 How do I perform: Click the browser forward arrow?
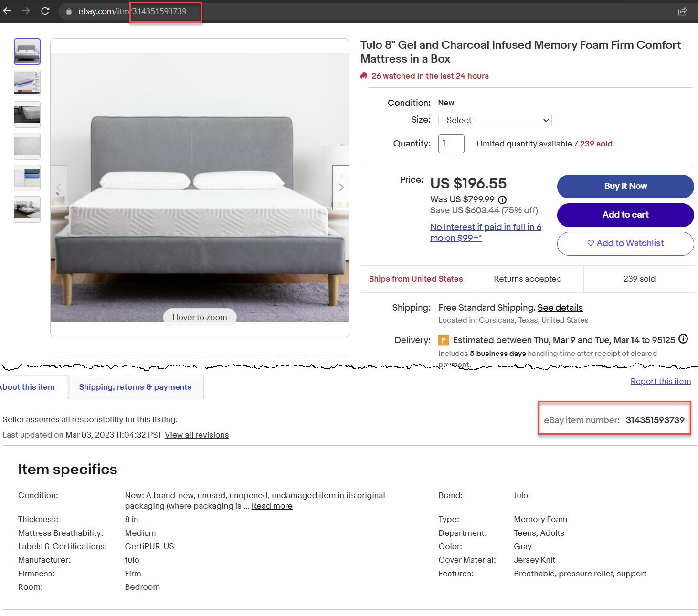click(26, 11)
